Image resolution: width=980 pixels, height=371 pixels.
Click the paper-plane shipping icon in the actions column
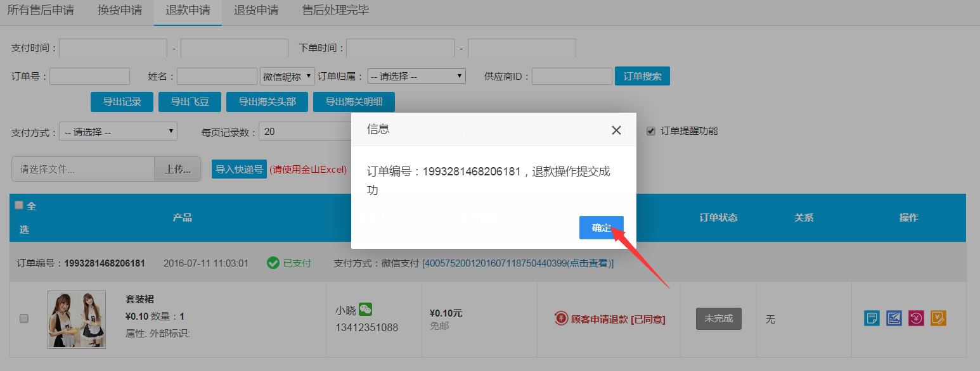click(894, 318)
